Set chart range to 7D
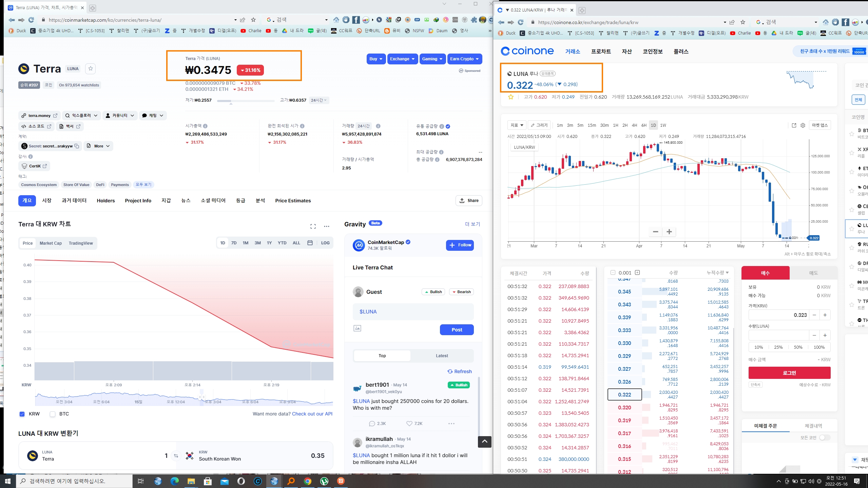868x488 pixels. [x=234, y=243]
